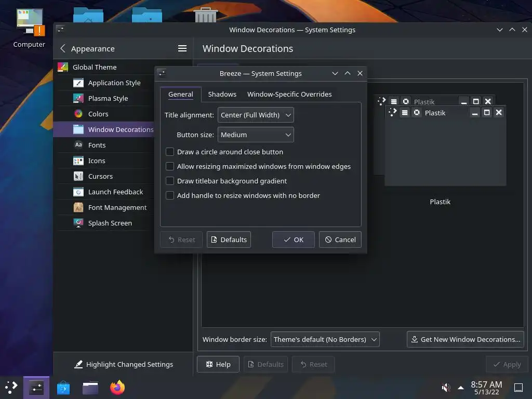Go back using the Appearance arrow

point(63,48)
